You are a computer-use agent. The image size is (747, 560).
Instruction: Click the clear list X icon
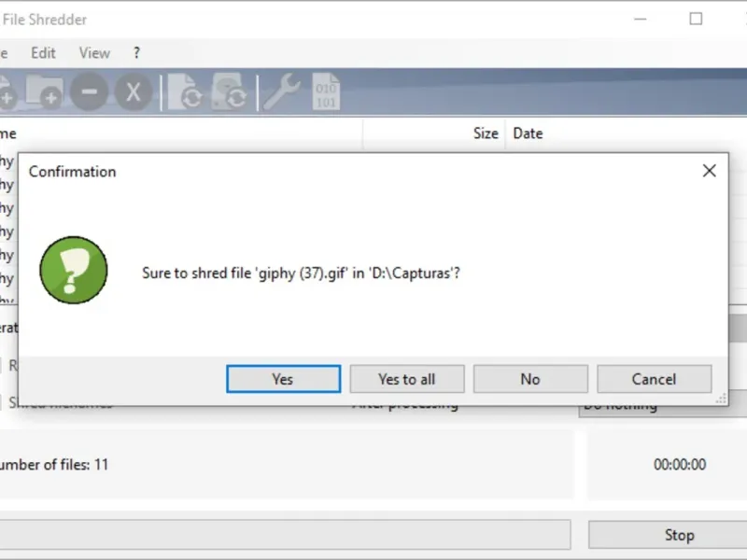click(x=134, y=91)
